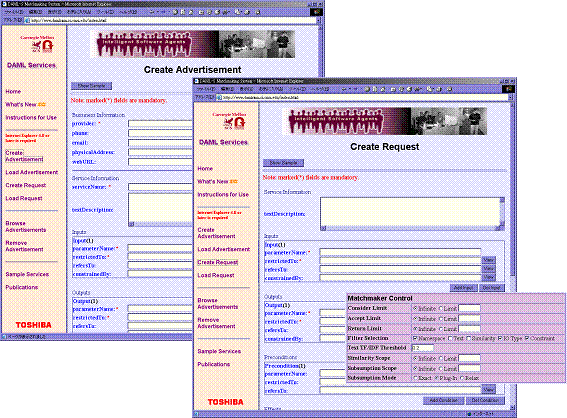
Task: Open Browse Advertisements in Create Request sidebar
Action: click(x=218, y=303)
